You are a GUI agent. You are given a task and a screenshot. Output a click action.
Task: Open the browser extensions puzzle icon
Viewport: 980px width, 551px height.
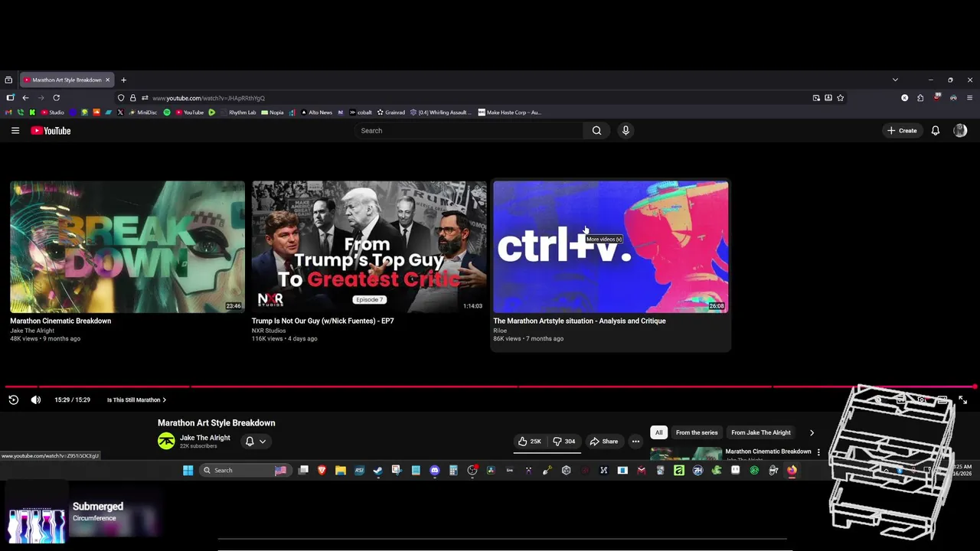[x=920, y=98]
